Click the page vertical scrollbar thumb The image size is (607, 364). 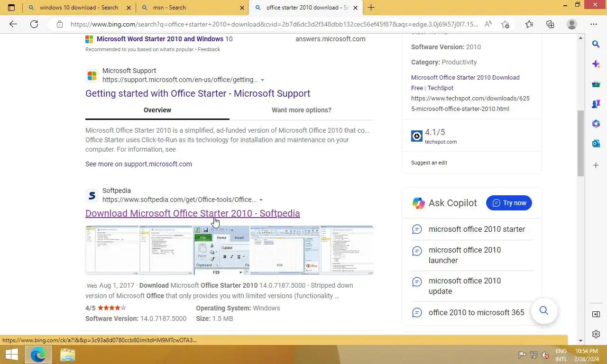point(580,143)
